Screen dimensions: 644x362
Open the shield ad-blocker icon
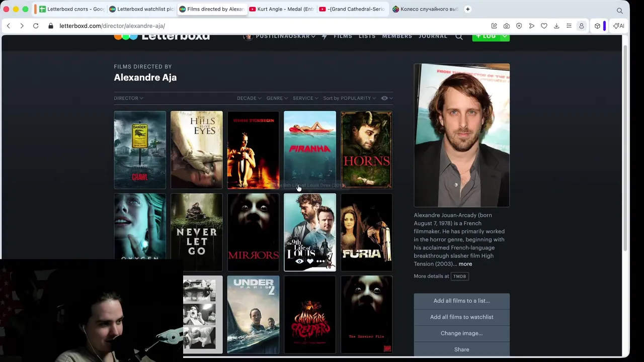(x=519, y=26)
